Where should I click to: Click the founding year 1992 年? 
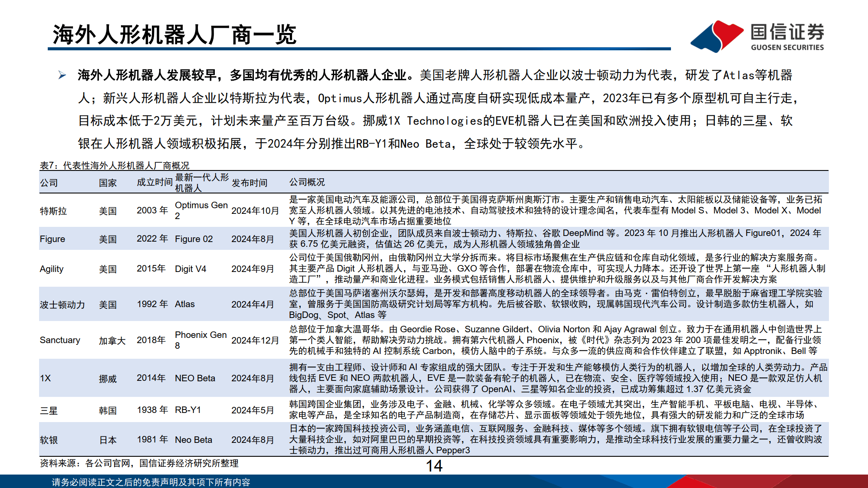click(152, 304)
